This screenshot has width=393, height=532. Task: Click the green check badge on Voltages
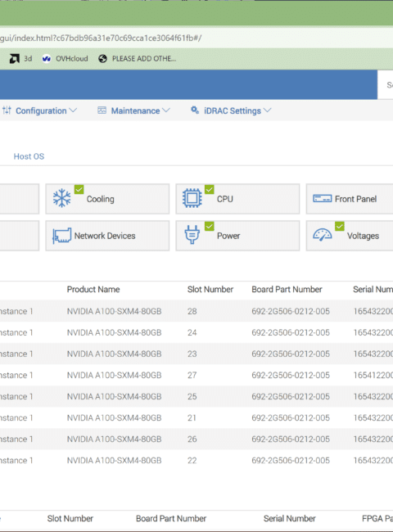pyautogui.click(x=340, y=226)
